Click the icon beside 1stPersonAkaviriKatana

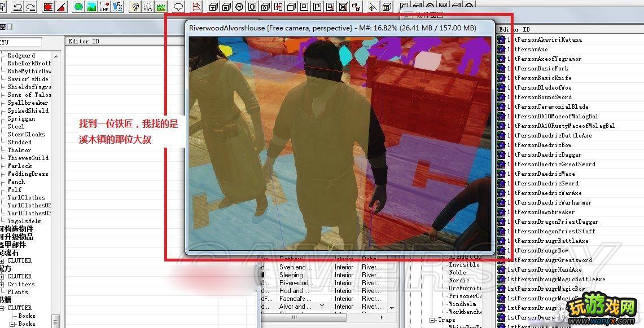(501, 40)
